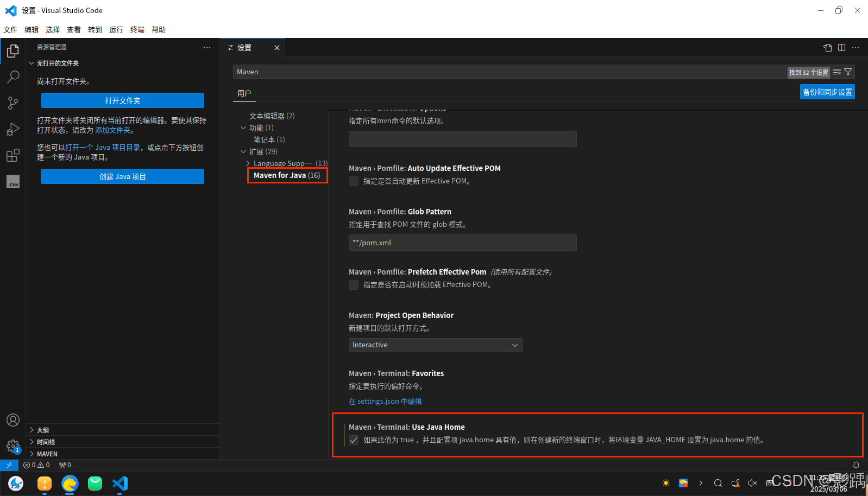Open the green app icon on taskbar
Viewport: 868px width, 496px height.
click(x=95, y=483)
